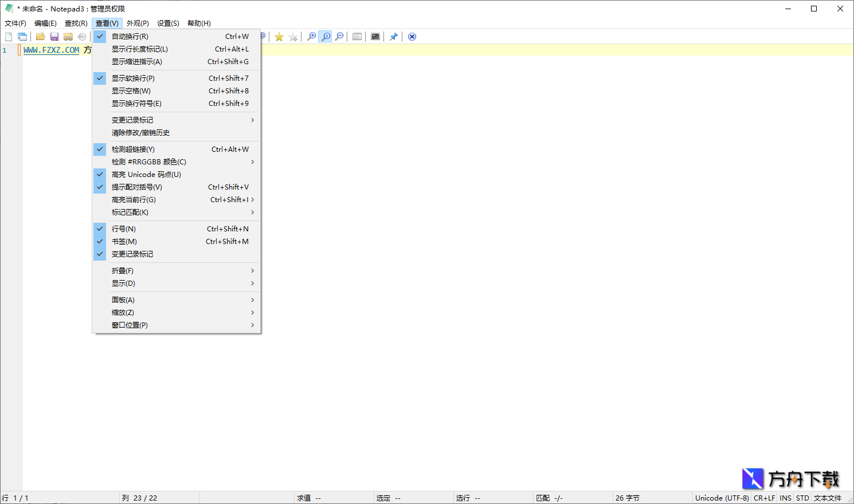Create a new file with the New icon
Viewport: 854px width, 504px height.
pyautogui.click(x=9, y=36)
